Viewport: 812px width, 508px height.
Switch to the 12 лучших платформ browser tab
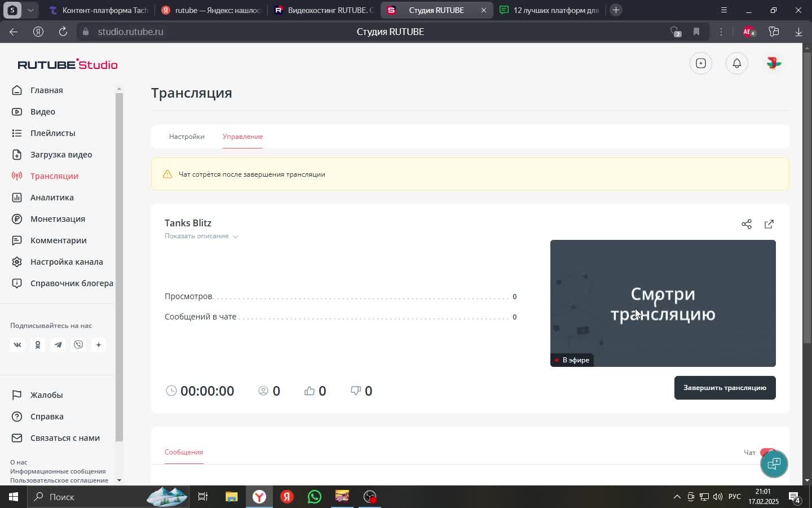(x=549, y=10)
